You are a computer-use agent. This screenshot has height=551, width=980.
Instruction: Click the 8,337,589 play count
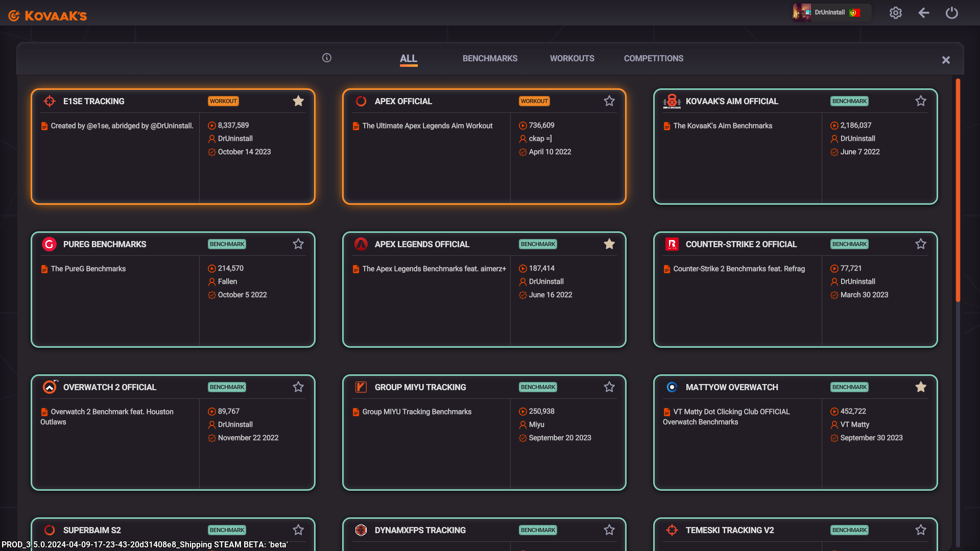233,125
